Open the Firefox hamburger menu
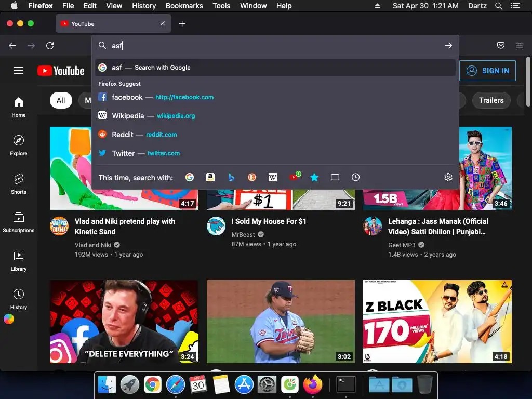Viewport: 532px width, 399px height. [520, 45]
